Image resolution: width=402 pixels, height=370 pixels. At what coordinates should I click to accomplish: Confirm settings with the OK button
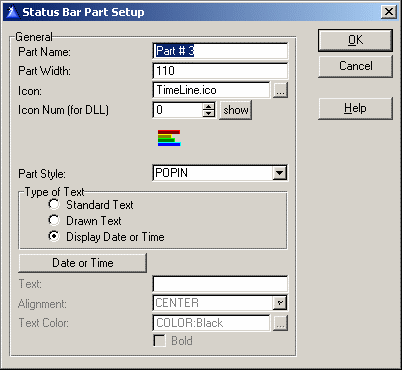[x=355, y=40]
